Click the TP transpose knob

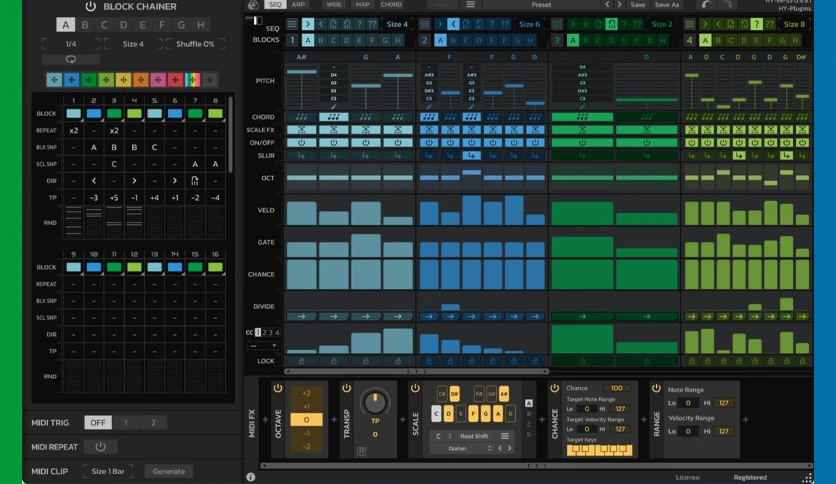(x=375, y=403)
